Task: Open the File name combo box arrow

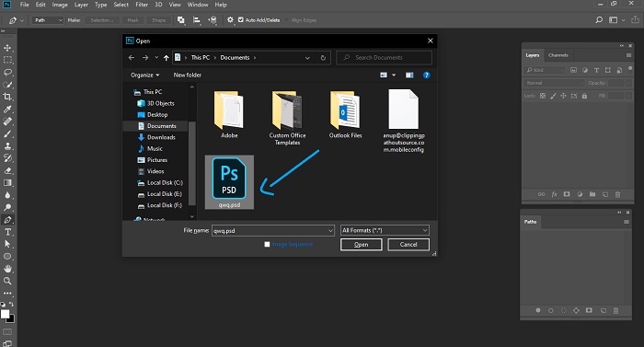Action: [x=330, y=231]
